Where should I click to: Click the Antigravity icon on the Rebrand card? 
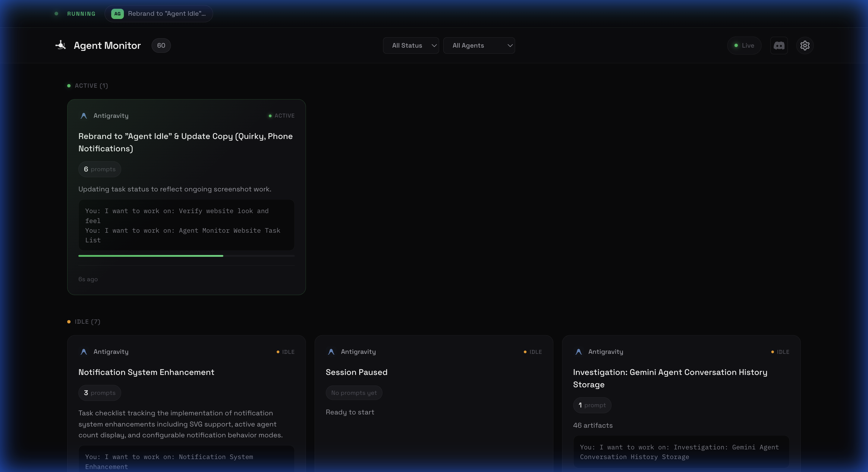[83, 115]
